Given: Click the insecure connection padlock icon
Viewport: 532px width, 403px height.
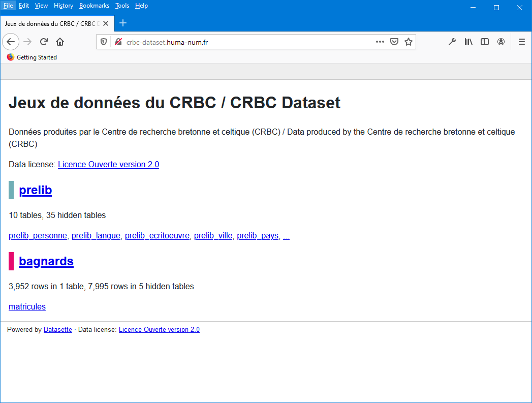Looking at the screenshot, I should tap(118, 42).
